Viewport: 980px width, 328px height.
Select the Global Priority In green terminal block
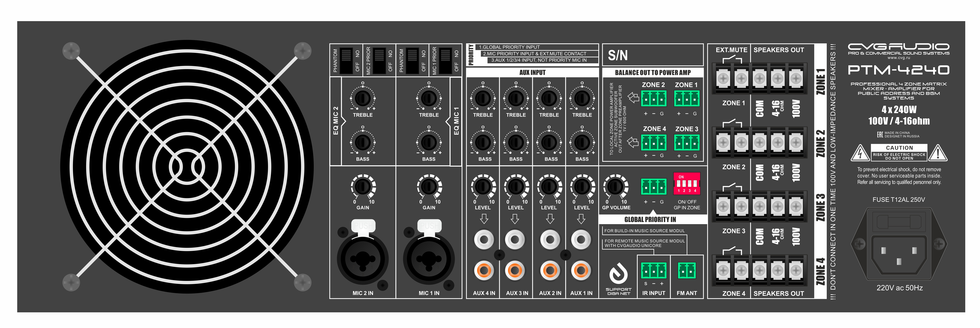click(654, 186)
